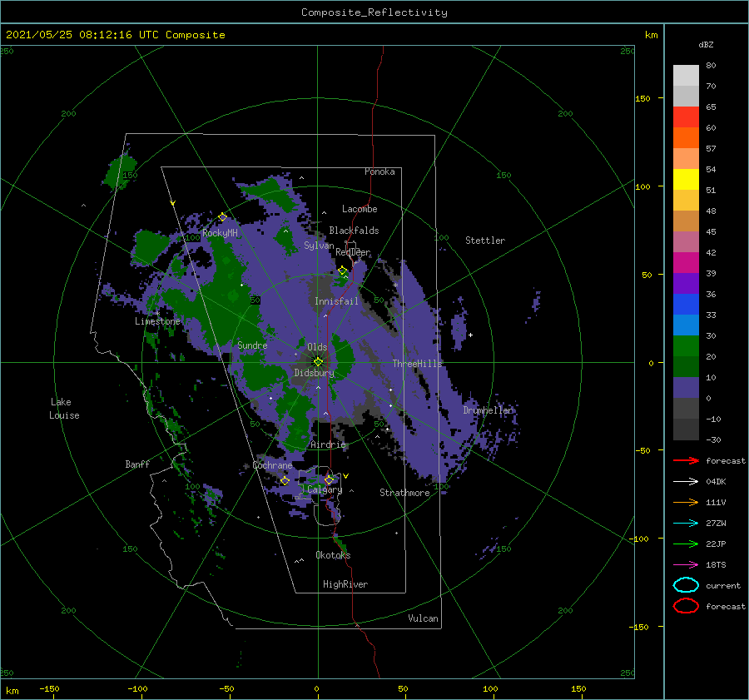Click the yellow diamond marker near RockyMH
The height and width of the screenshot is (700, 749).
(x=222, y=217)
